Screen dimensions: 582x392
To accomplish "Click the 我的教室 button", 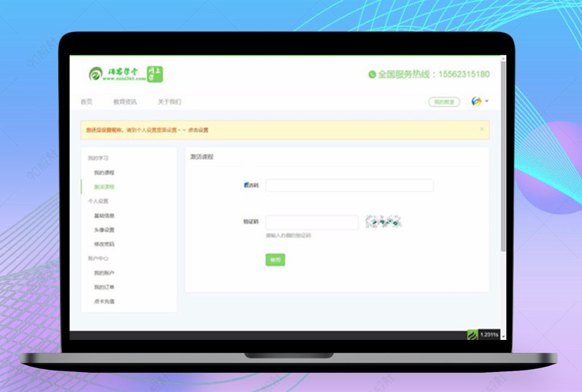I will [443, 101].
